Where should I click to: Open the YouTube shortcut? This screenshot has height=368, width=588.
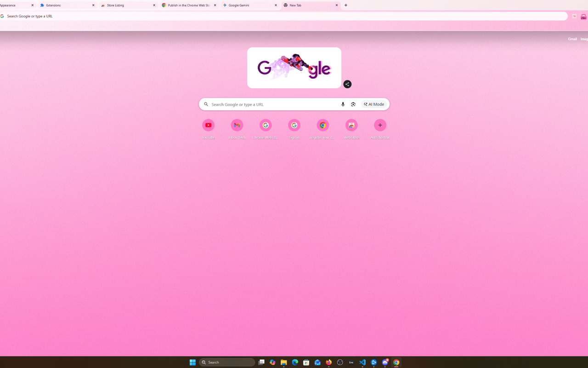[x=208, y=125]
